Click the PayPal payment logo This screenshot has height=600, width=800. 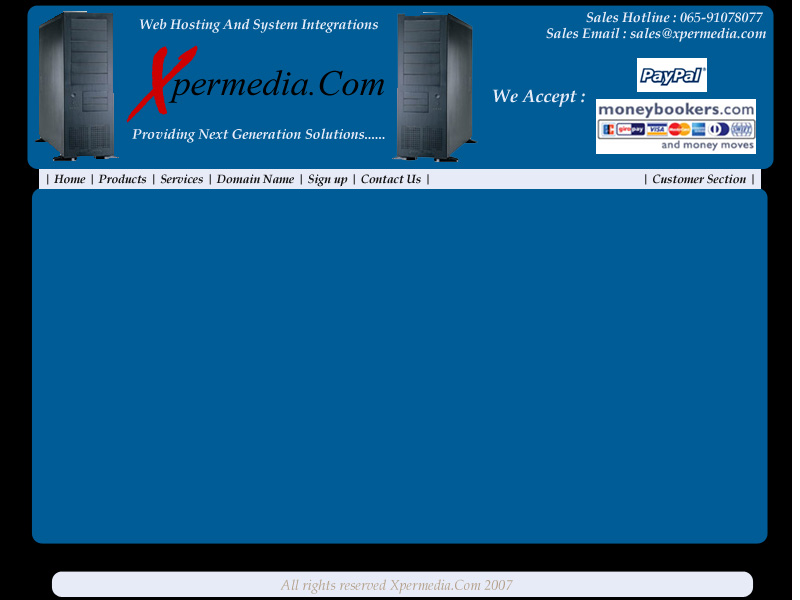click(671, 75)
